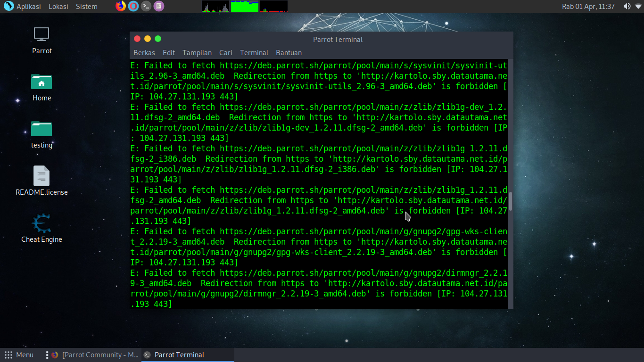
Task: Open the Tampilan menu in terminal
Action: coord(197,53)
